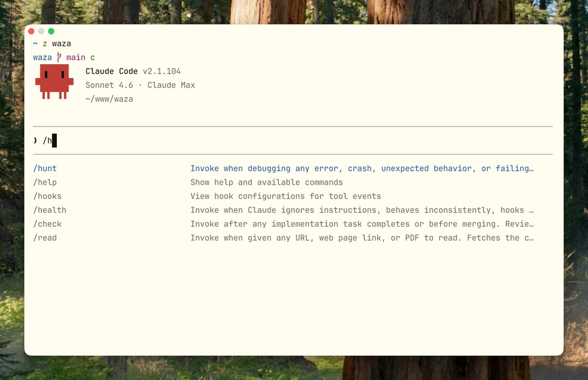The width and height of the screenshot is (588, 380).
Task: Click the ~/www/waza path text
Action: click(109, 99)
